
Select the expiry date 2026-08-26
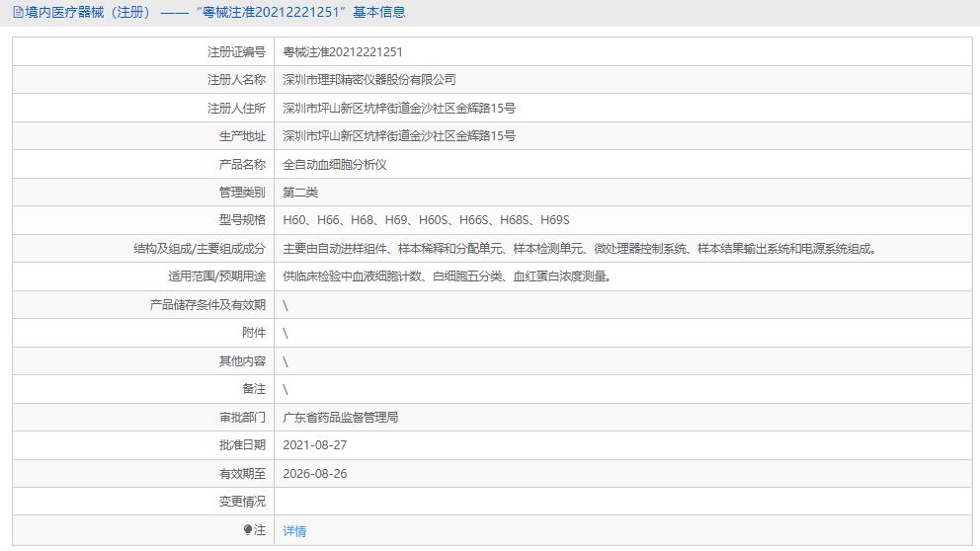pyautogui.click(x=315, y=474)
